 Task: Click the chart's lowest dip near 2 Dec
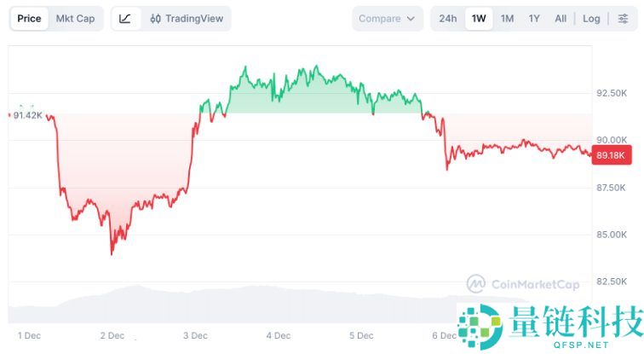click(x=112, y=252)
